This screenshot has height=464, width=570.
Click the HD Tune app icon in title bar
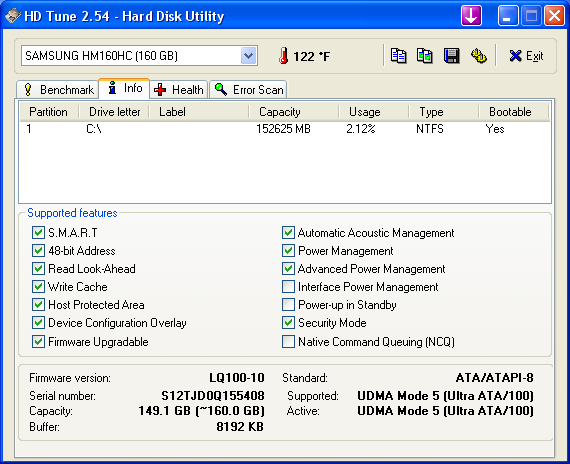(12, 16)
